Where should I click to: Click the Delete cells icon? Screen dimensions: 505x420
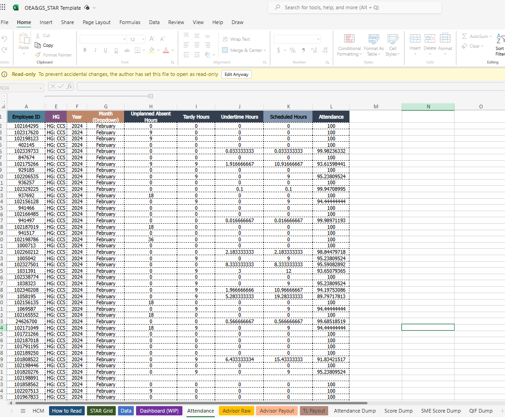(x=430, y=38)
